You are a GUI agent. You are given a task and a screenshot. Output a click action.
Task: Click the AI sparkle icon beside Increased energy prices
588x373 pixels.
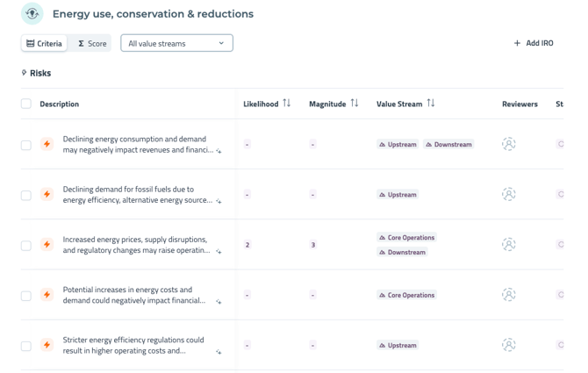[x=219, y=252]
